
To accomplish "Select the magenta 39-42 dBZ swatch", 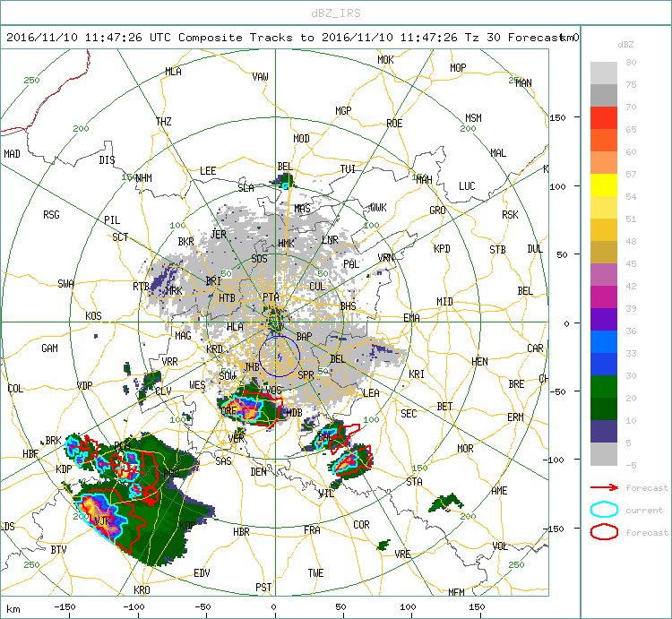I will 604,297.
